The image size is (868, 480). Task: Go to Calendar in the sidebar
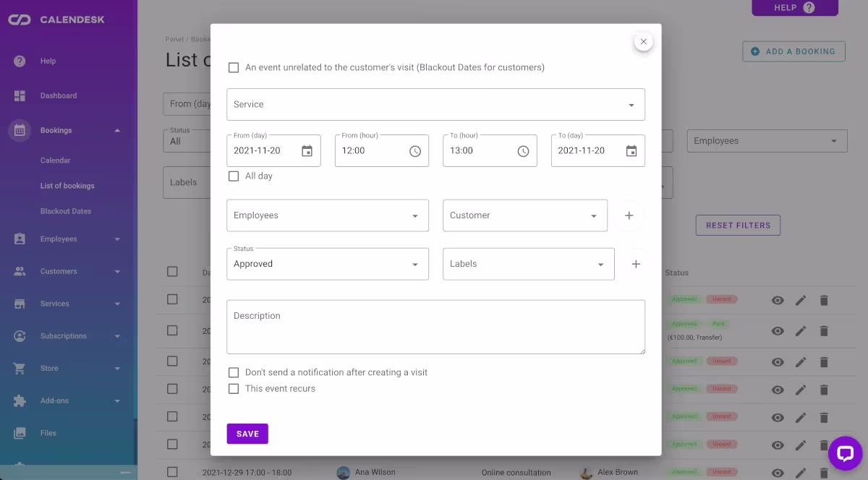tap(55, 160)
